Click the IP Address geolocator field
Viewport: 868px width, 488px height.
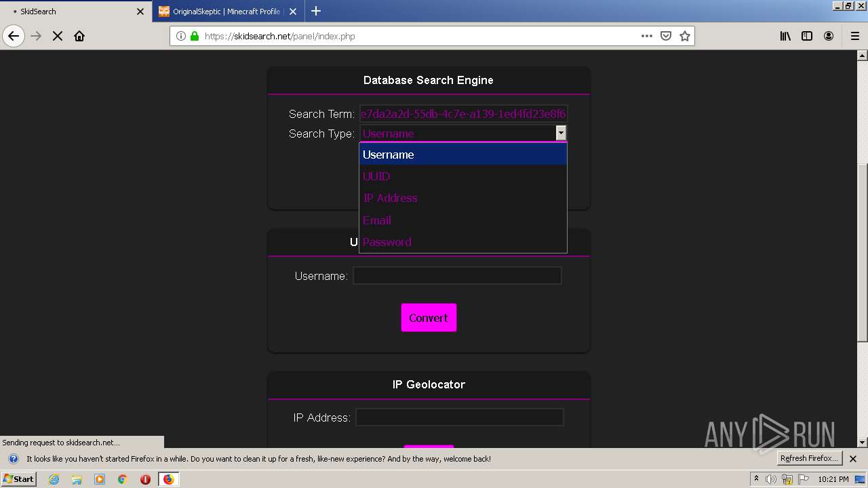[x=460, y=417]
